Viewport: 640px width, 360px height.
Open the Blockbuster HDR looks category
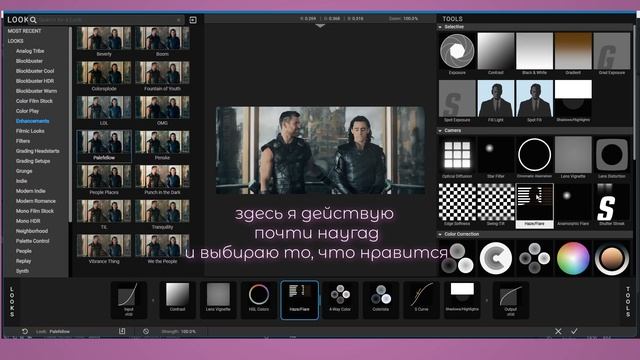[35, 81]
